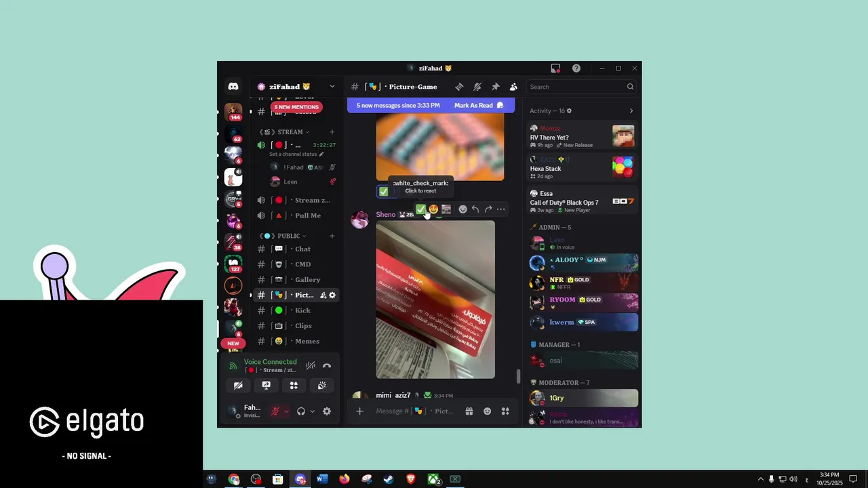
Task: Open the Help question mark icon
Action: point(576,68)
